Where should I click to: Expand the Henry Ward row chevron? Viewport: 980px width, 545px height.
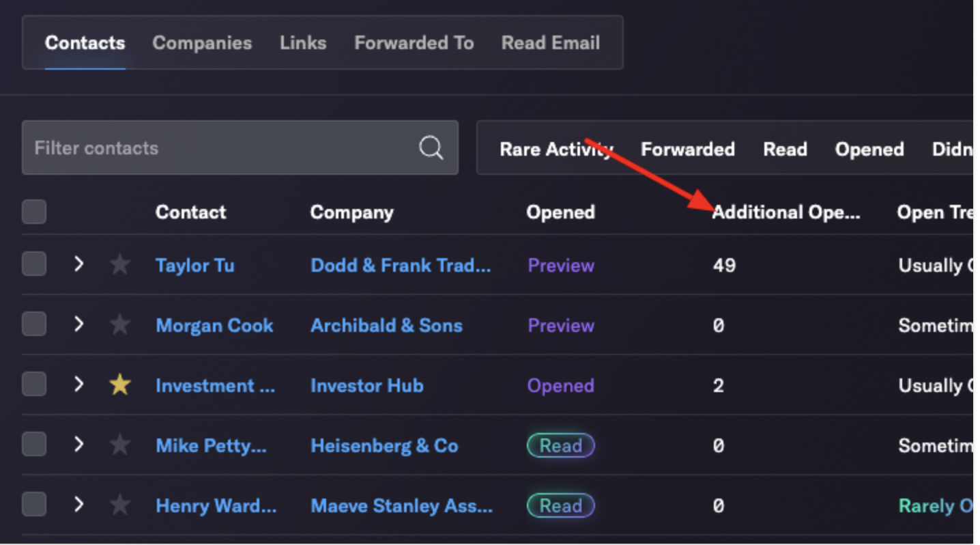78,504
